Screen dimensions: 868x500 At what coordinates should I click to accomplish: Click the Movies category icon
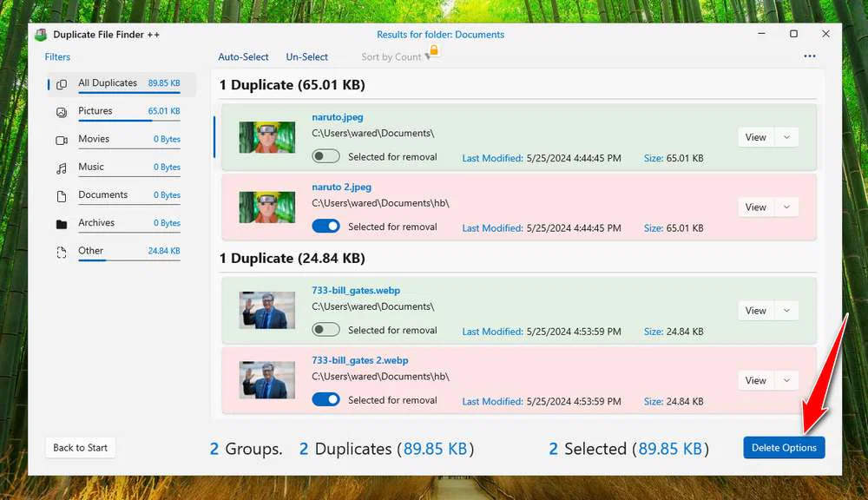pos(60,139)
